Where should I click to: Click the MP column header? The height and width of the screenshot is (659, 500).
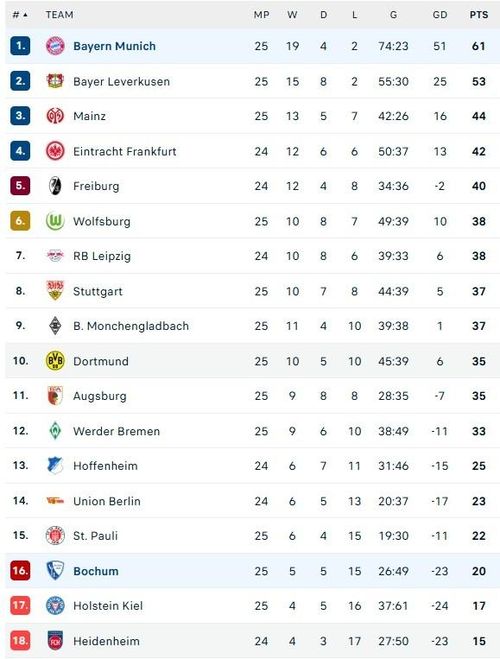coord(261,15)
